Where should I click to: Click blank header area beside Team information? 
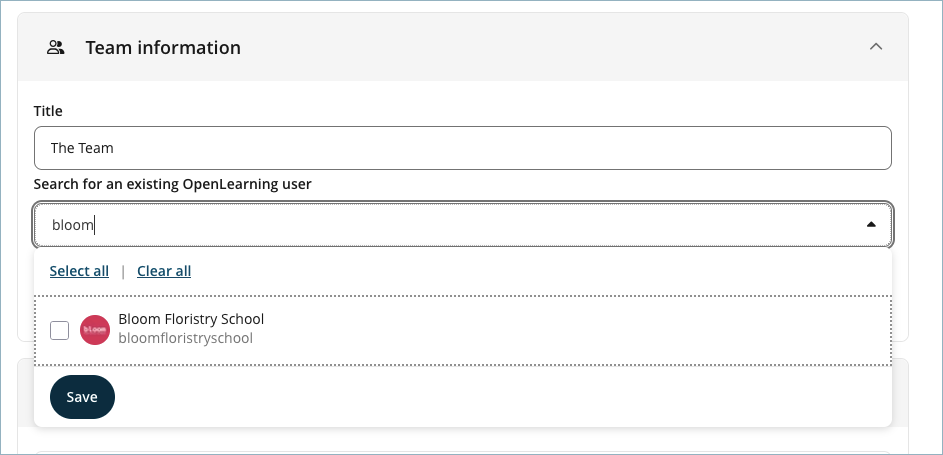click(x=550, y=47)
